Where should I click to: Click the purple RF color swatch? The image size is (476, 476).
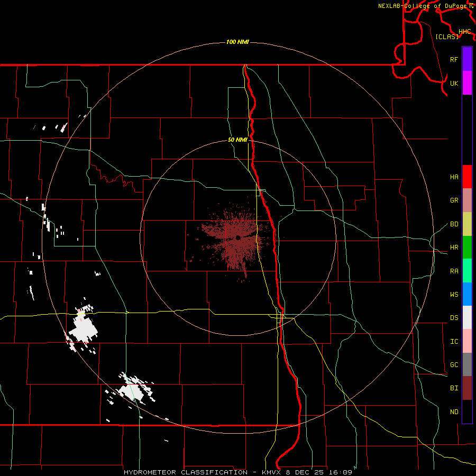[x=467, y=59]
